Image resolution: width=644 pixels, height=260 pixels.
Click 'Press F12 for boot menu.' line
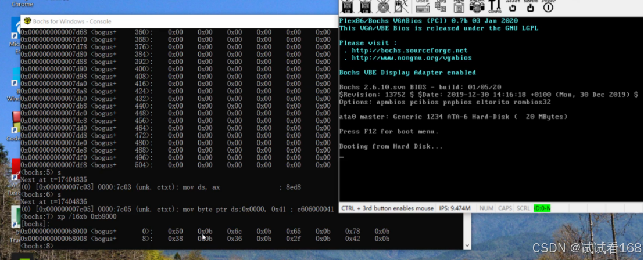(x=388, y=132)
